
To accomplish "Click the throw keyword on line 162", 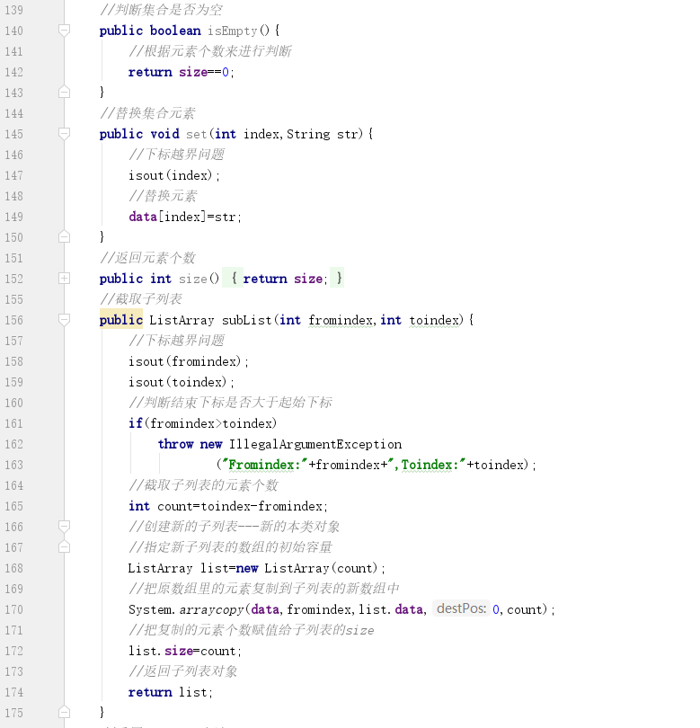I will [175, 444].
